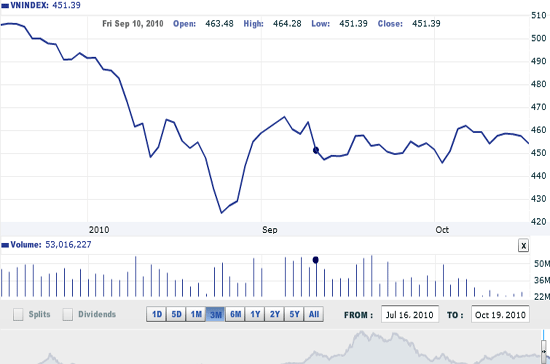Click the Sep axis label
Viewport: 550px width, 364px height.
tap(269, 230)
